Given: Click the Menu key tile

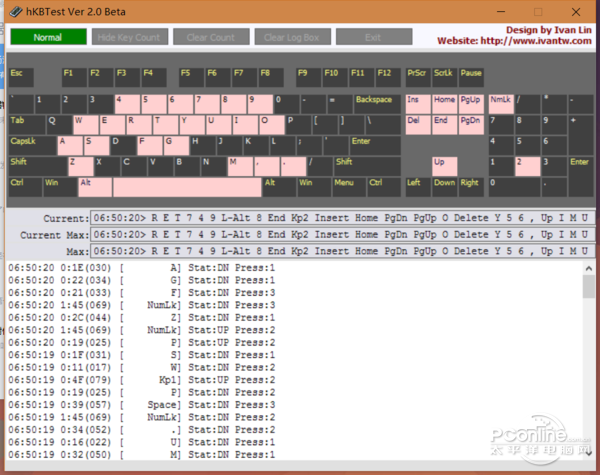Looking at the screenshot, I should click(x=349, y=187).
